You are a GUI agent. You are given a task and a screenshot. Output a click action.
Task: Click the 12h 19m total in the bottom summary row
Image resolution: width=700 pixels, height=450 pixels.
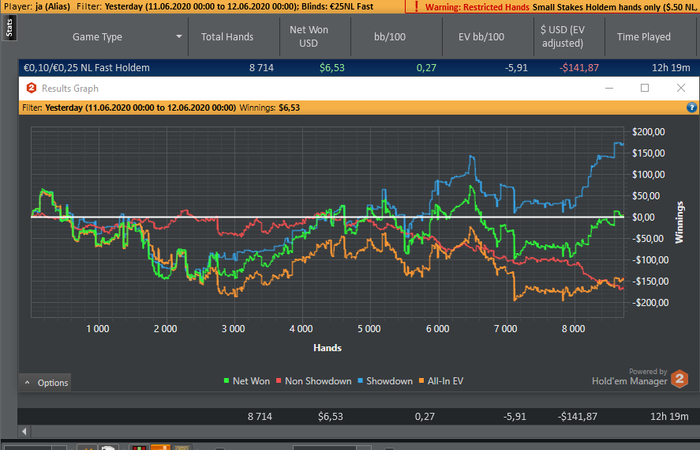[x=669, y=417]
